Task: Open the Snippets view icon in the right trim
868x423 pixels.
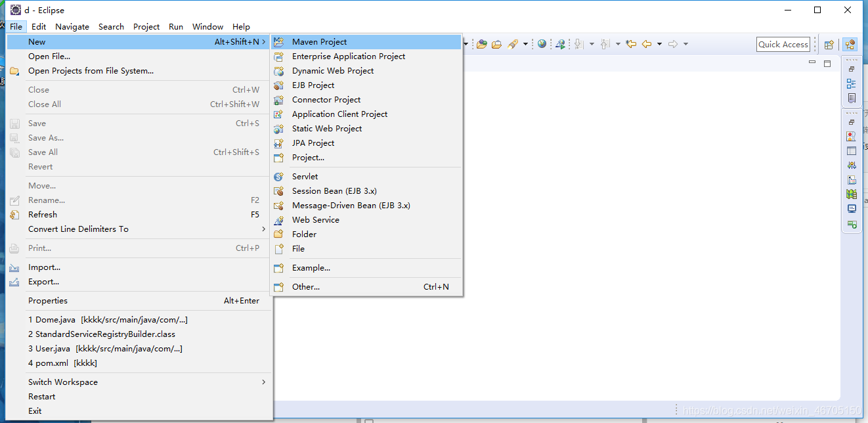Action: [x=852, y=194]
